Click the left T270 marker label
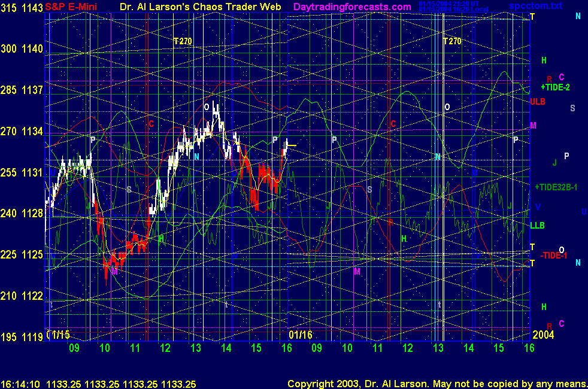Screen dimensions: 588x389 (x=183, y=41)
